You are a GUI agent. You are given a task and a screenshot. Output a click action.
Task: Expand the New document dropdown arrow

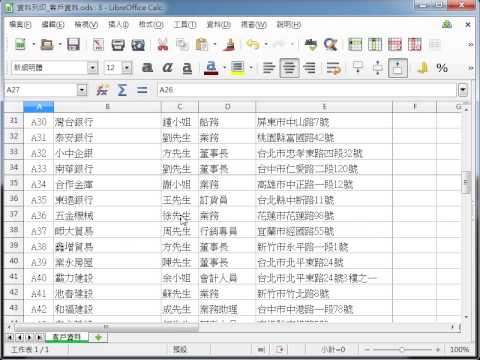coord(34,44)
